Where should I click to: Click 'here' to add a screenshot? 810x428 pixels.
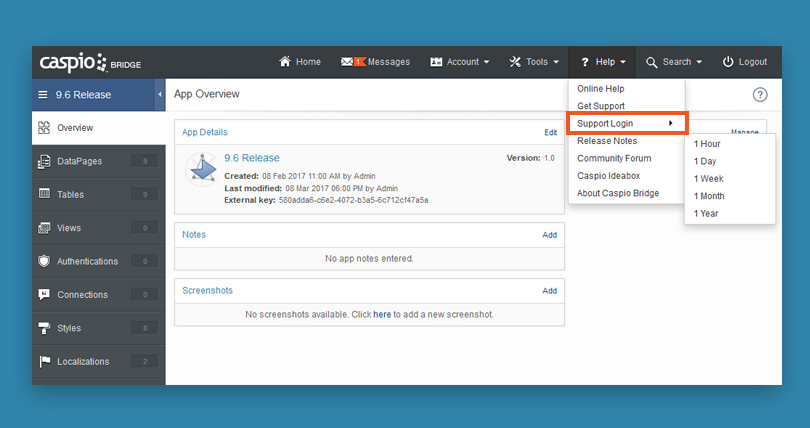[x=382, y=314]
